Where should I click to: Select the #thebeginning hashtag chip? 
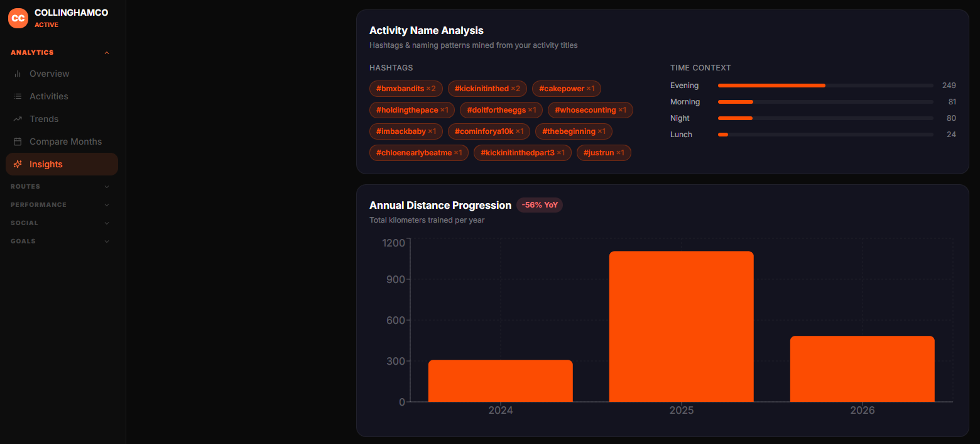click(574, 131)
